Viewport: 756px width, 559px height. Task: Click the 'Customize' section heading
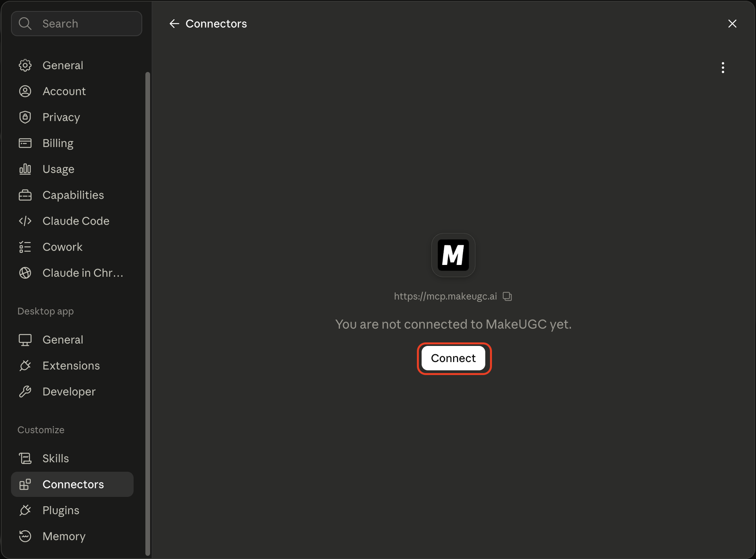41,430
